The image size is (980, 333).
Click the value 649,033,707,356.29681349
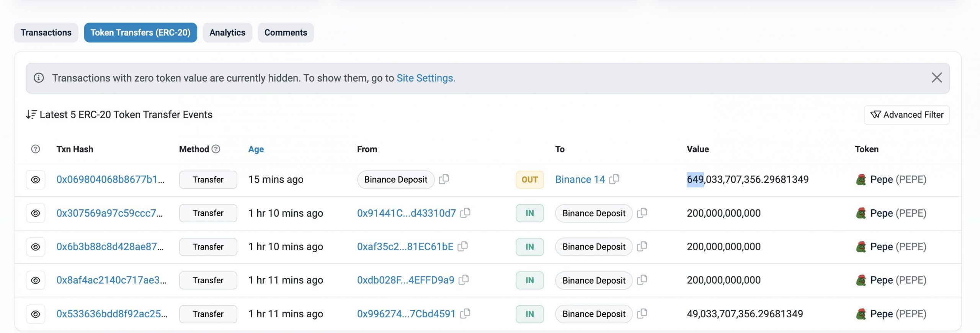point(748,180)
